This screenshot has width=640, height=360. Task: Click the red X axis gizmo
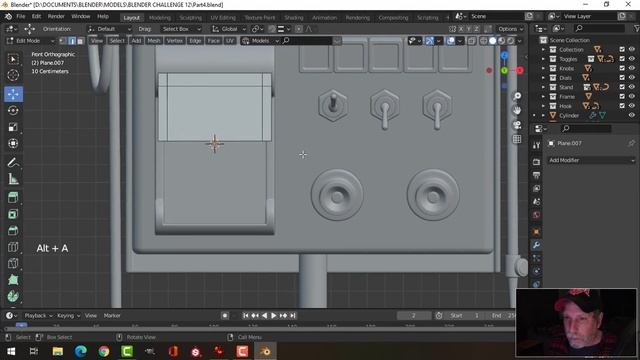(x=520, y=70)
